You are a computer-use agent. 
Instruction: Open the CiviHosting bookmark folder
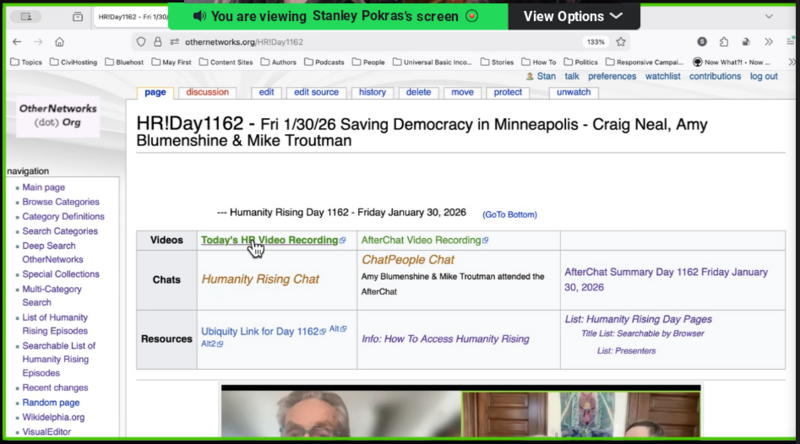coord(73,62)
